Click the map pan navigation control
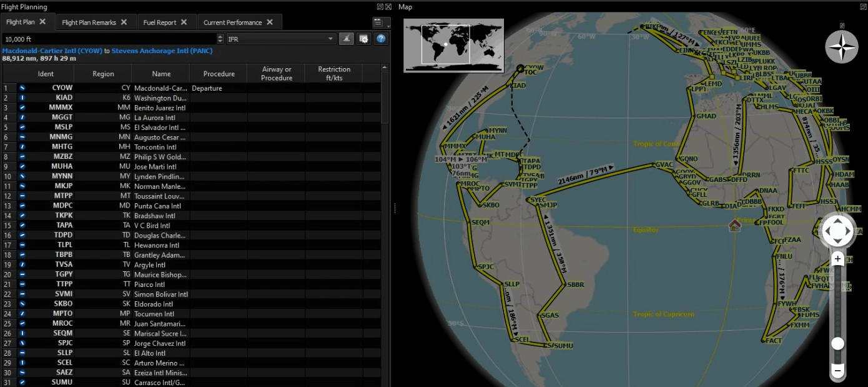868x387 pixels. [x=837, y=231]
